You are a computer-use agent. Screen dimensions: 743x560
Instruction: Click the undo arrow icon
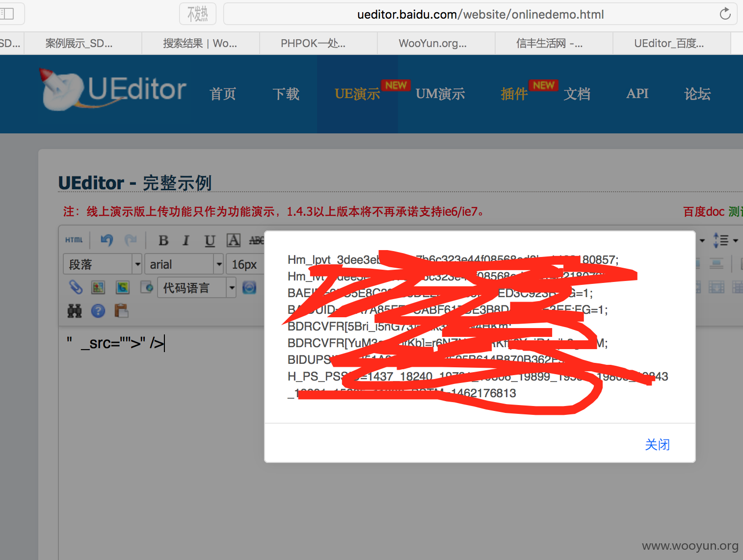tap(106, 240)
